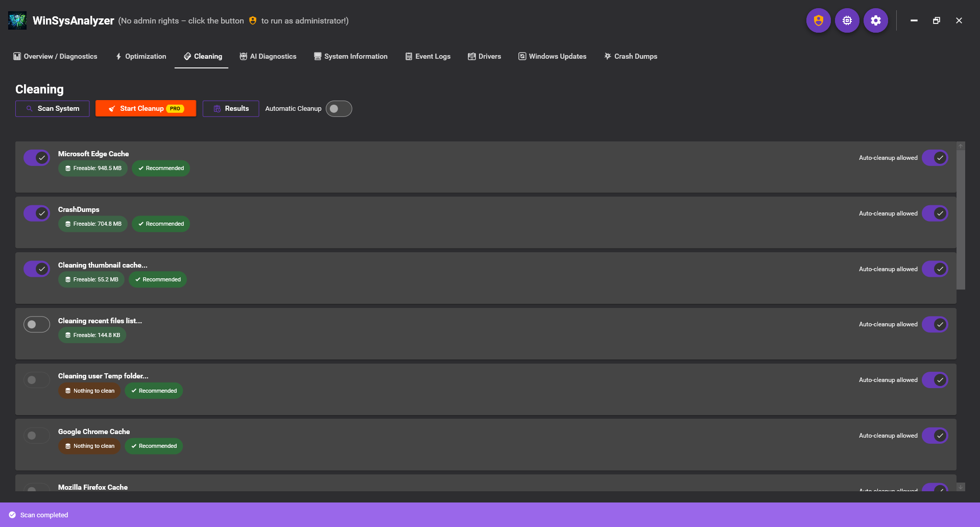View the Crash Dumps tab
980x527 pixels.
click(x=631, y=56)
